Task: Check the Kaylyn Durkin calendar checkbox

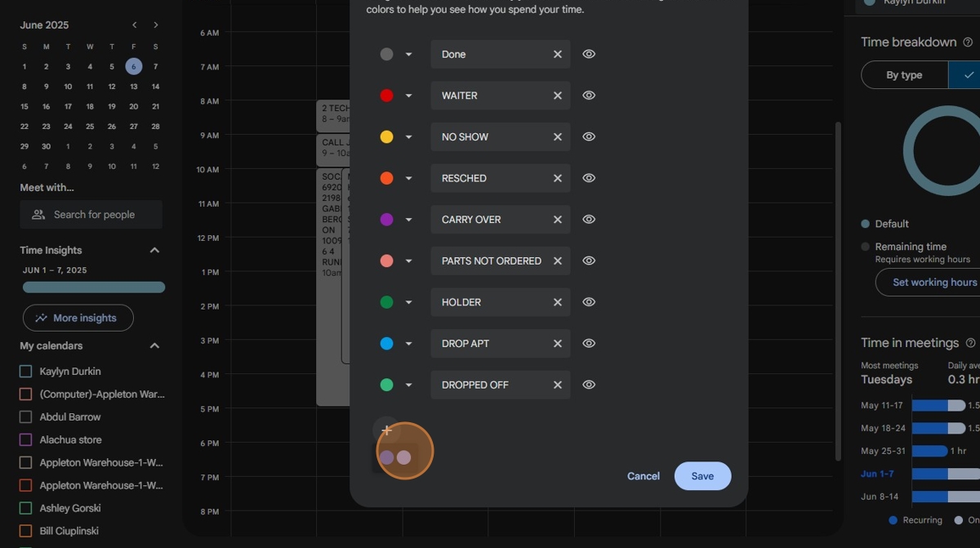Action: coord(25,372)
